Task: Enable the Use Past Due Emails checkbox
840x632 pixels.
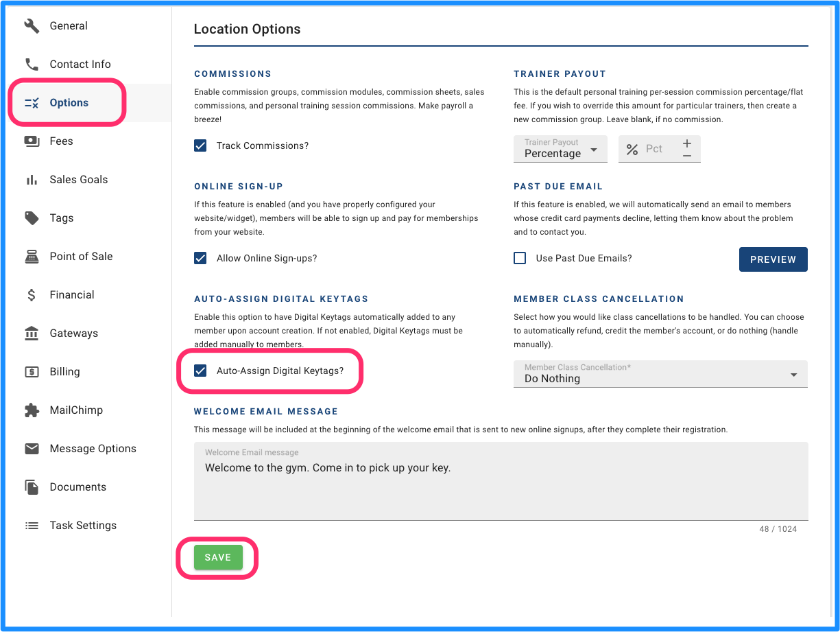Action: (520, 258)
